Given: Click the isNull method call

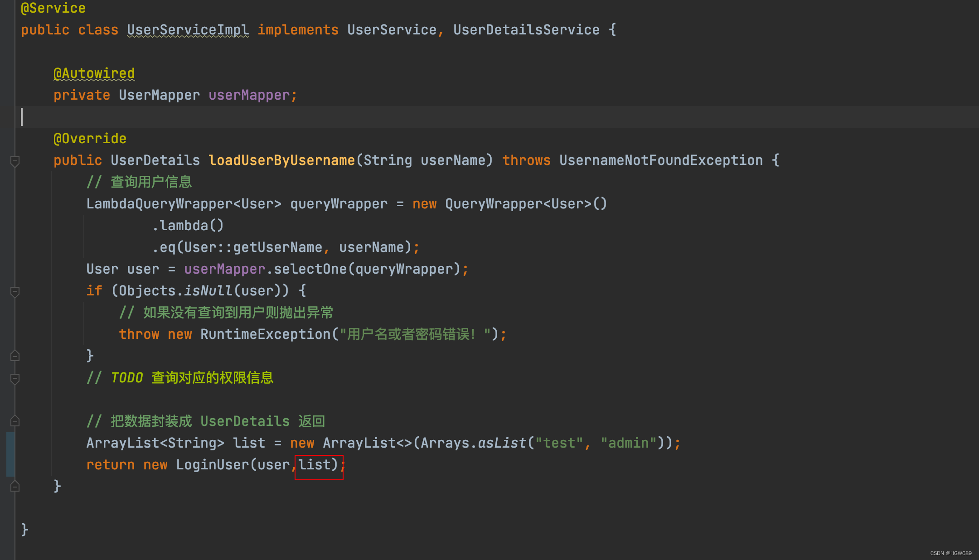Looking at the screenshot, I should coord(208,291).
